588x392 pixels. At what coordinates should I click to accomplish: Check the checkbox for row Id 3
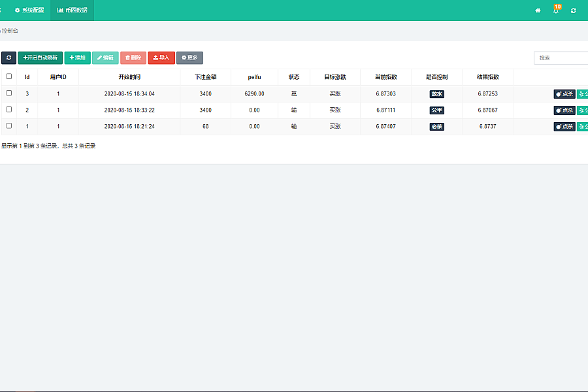pyautogui.click(x=9, y=93)
